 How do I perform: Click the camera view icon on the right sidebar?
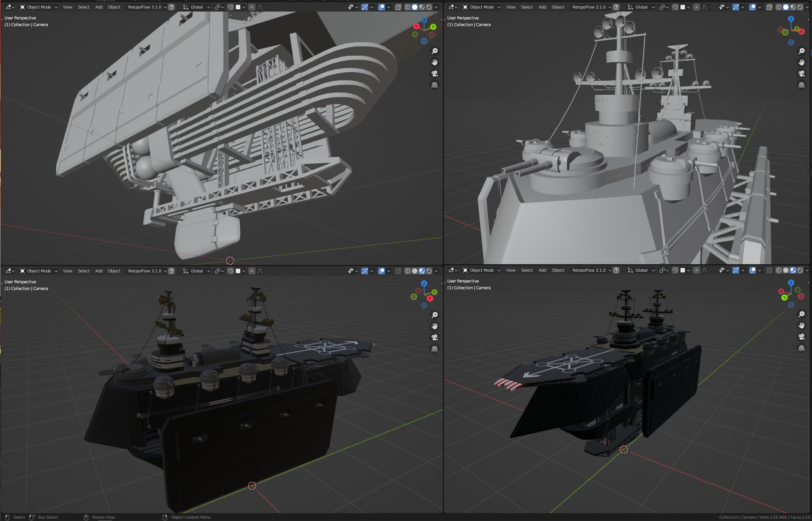pos(434,73)
